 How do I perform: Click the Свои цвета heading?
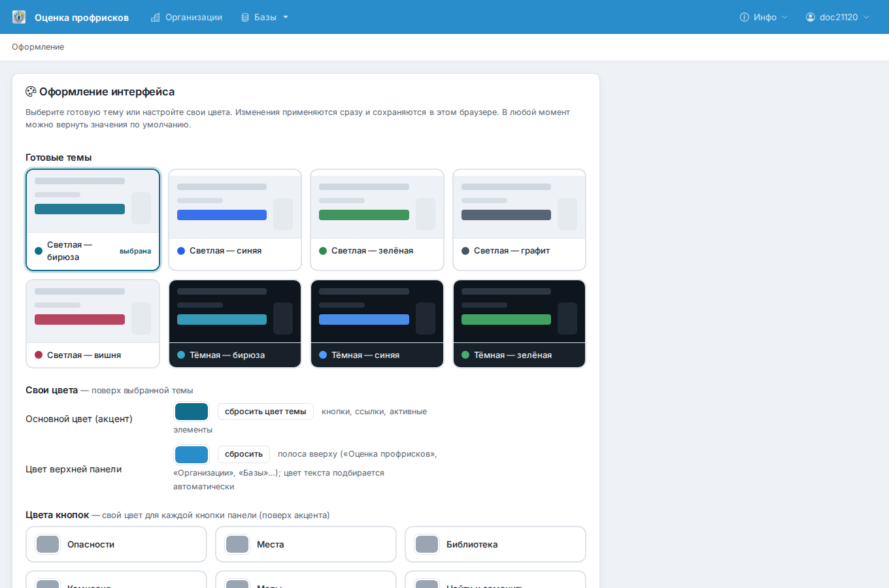coord(52,390)
